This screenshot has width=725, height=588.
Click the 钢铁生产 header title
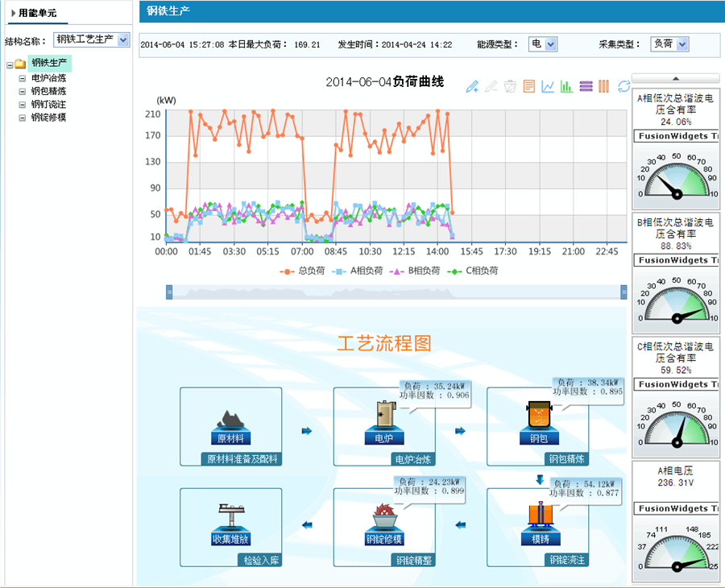[168, 11]
